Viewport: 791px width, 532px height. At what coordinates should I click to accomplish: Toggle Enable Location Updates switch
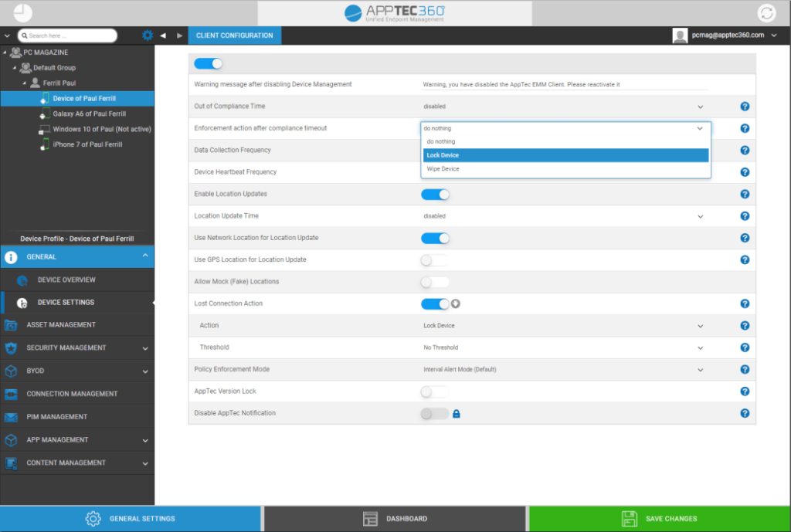[x=435, y=195]
